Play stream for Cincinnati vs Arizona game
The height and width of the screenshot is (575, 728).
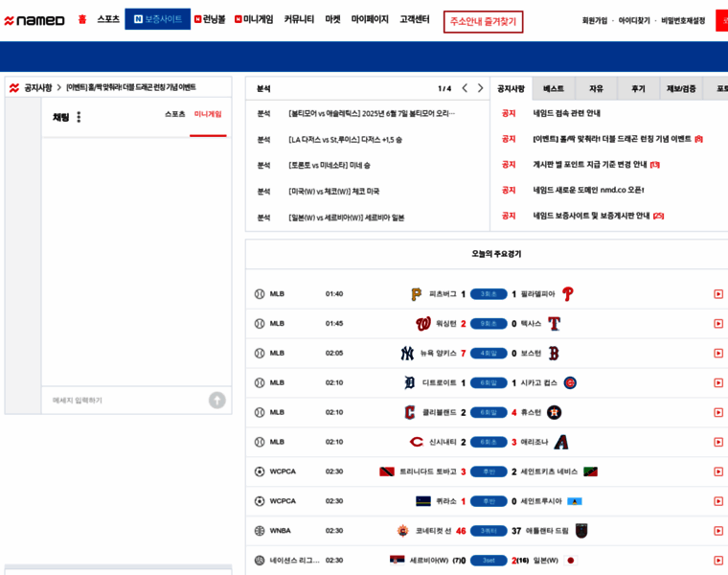718,442
